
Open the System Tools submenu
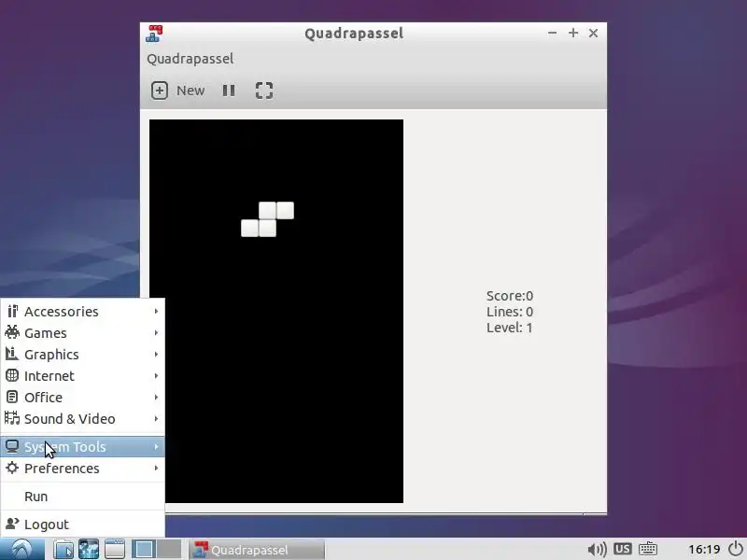[82, 447]
